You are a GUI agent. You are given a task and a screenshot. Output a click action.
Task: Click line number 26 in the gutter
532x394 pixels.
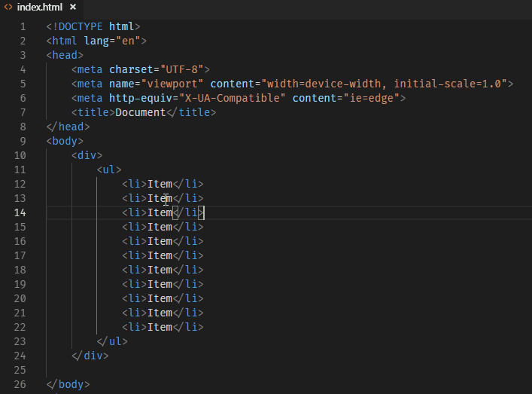[20, 384]
